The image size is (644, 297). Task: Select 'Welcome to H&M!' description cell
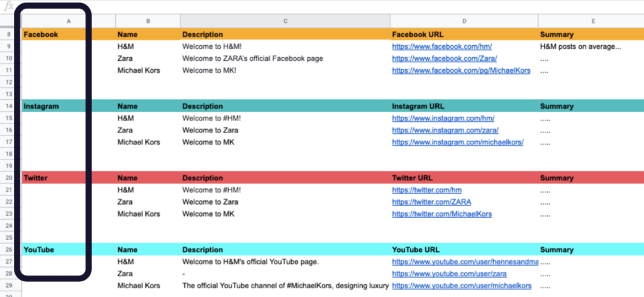click(285, 46)
